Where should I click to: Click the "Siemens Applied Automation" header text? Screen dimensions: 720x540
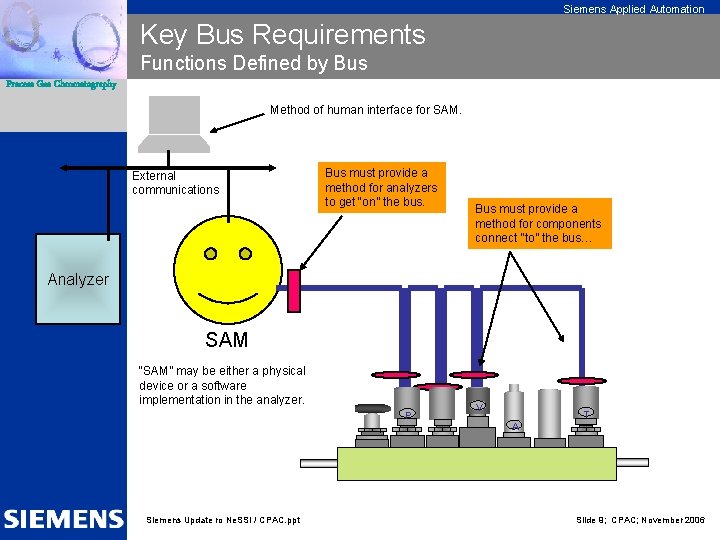(x=634, y=9)
